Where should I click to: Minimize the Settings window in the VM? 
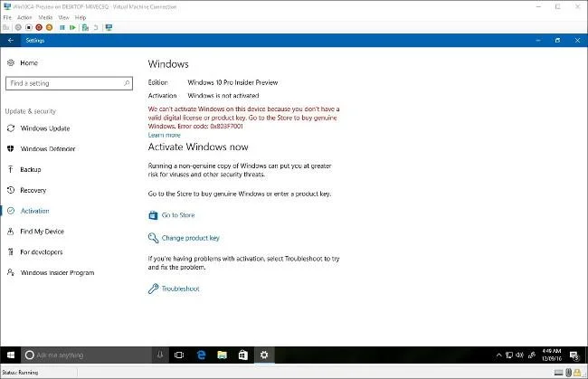click(538, 40)
